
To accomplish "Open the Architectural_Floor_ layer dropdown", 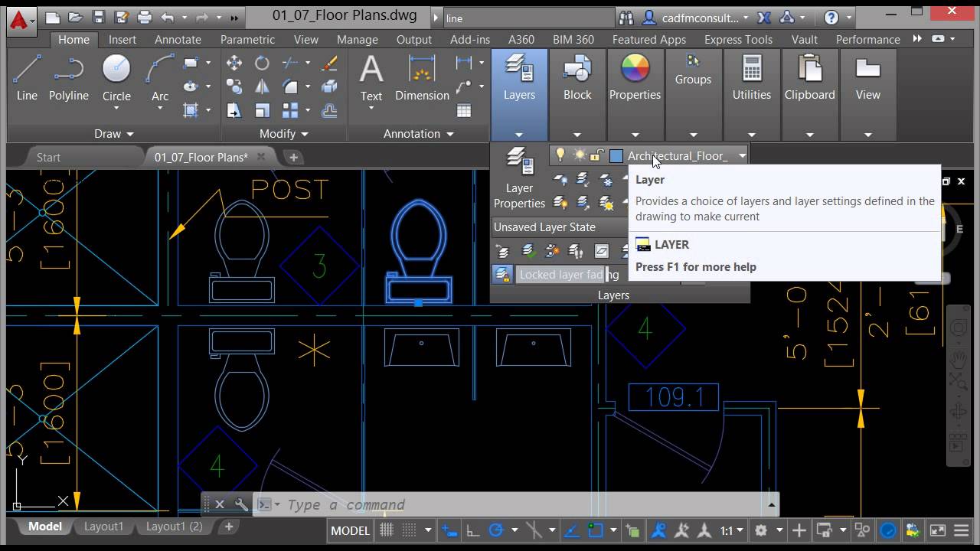I will [741, 155].
